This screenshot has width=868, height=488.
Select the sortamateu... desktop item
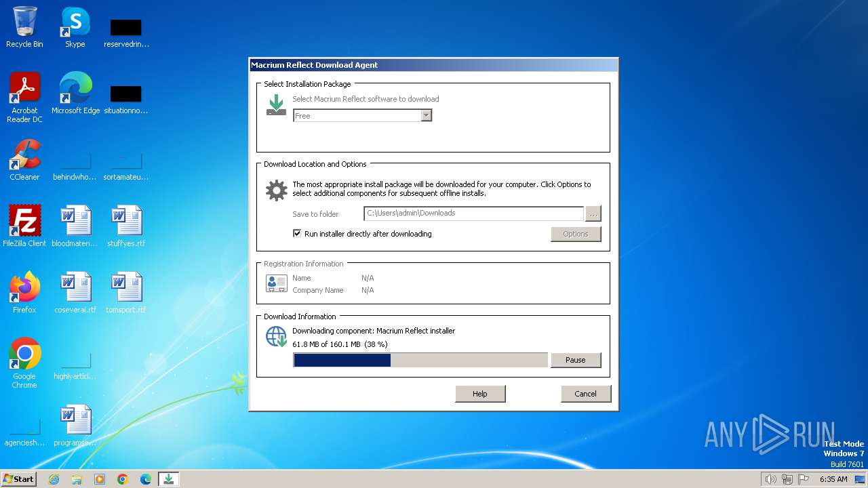tap(126, 167)
